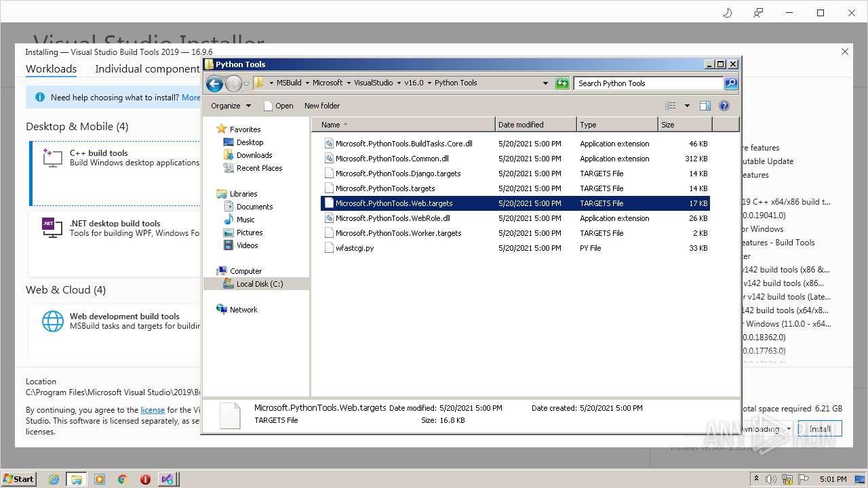This screenshot has height=488, width=868.
Task: Expand the arrow after VisualStudio breadcrumb
Action: pos(399,83)
